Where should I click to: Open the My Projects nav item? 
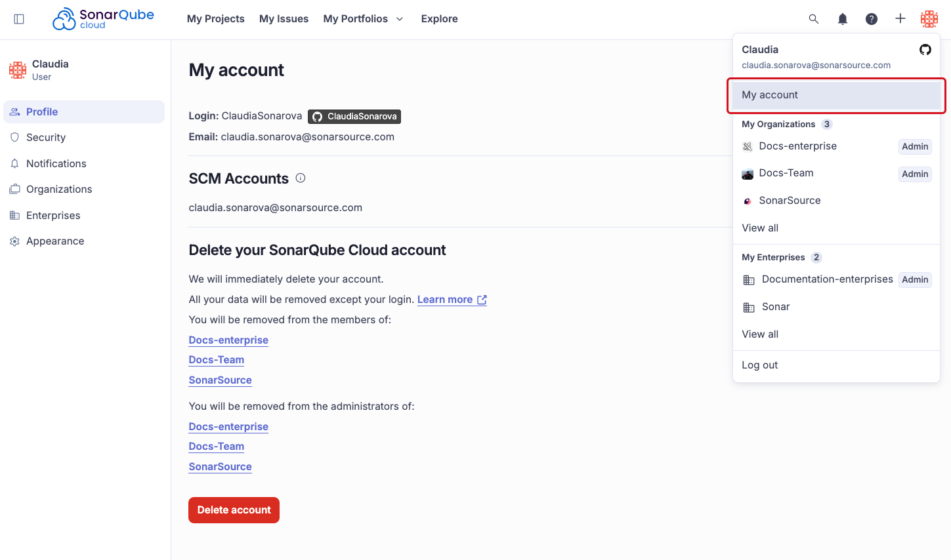point(216,19)
